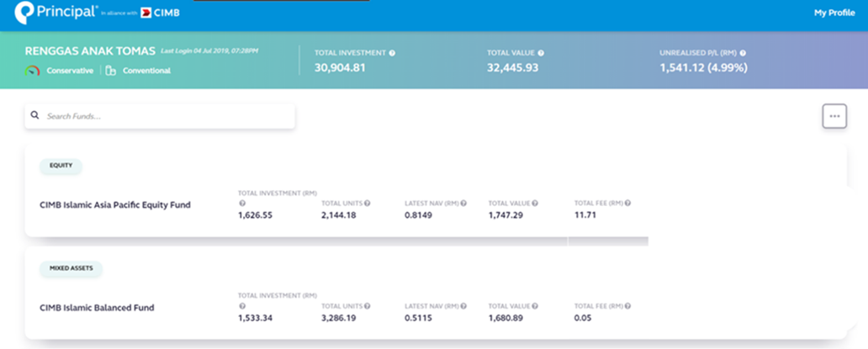This screenshot has width=868, height=349.
Task: Open Total Value help icon in Balanced Fund row
Action: (x=535, y=306)
